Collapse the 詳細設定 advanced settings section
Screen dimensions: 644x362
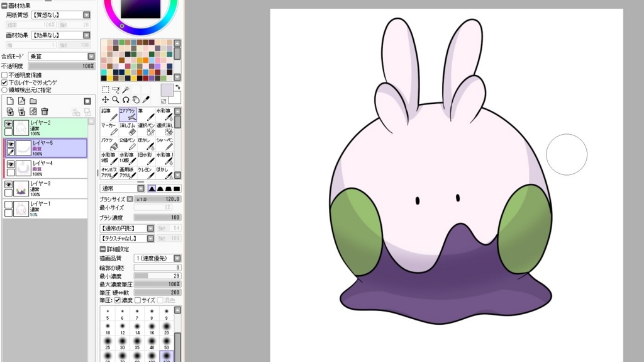point(103,249)
